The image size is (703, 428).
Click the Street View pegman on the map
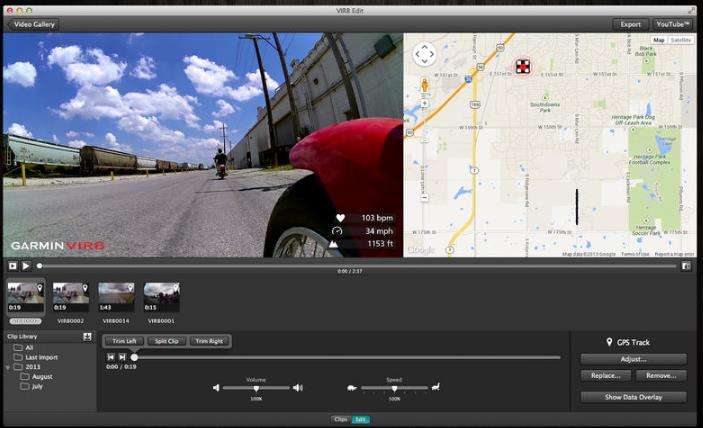pyautogui.click(x=425, y=85)
